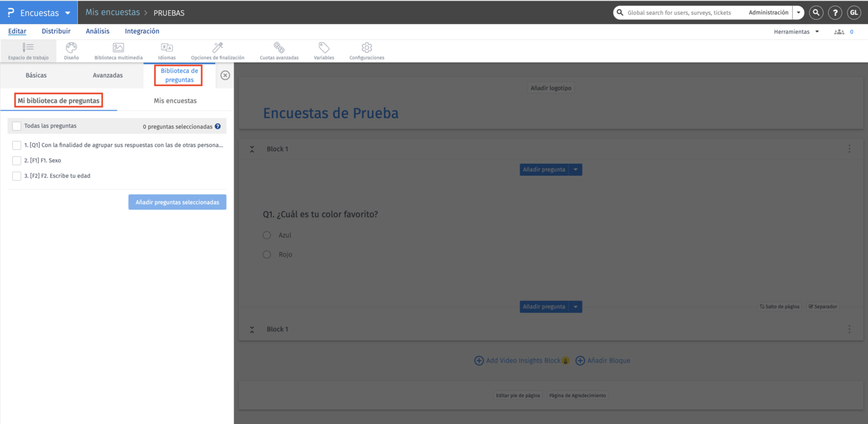
Task: Open Opciones de finalización wand icon
Action: coord(218,47)
